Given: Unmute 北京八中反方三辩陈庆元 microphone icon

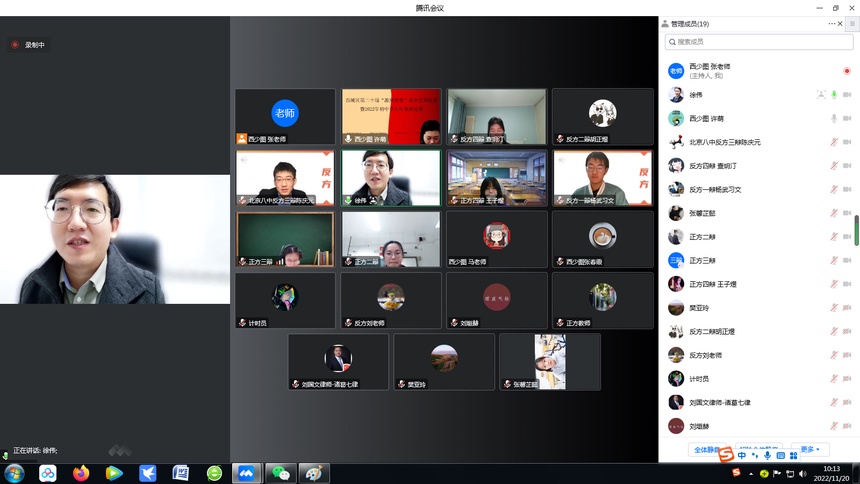Looking at the screenshot, I should click(x=834, y=142).
